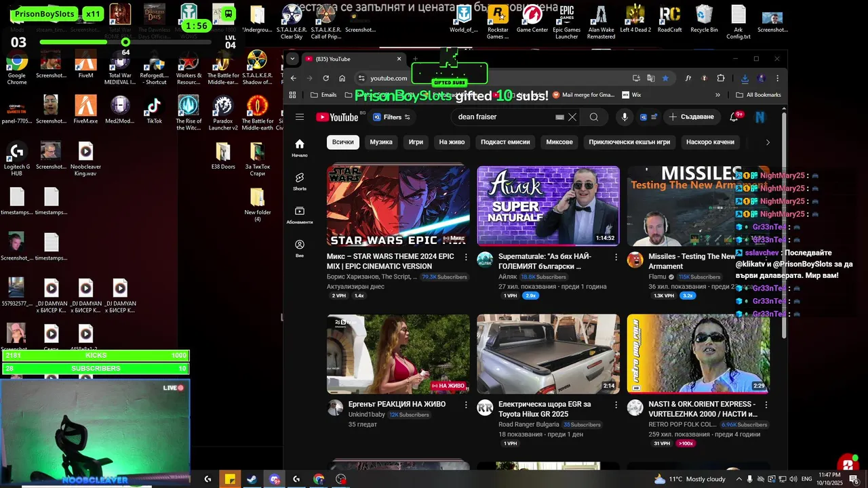Open Chrome extensions puzzle icon
The width and height of the screenshot is (868, 488).
point(721,78)
